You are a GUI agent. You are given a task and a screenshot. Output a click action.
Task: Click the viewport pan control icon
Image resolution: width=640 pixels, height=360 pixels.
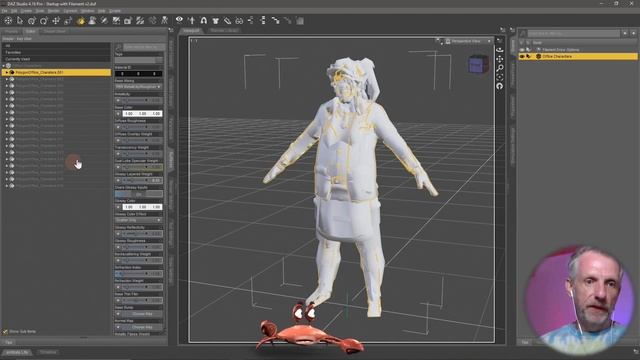500,59
